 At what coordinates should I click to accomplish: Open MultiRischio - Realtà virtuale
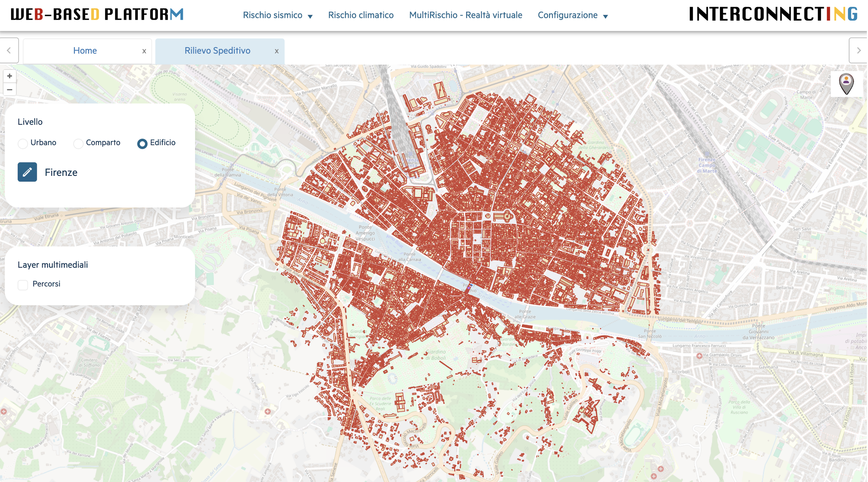466,15
